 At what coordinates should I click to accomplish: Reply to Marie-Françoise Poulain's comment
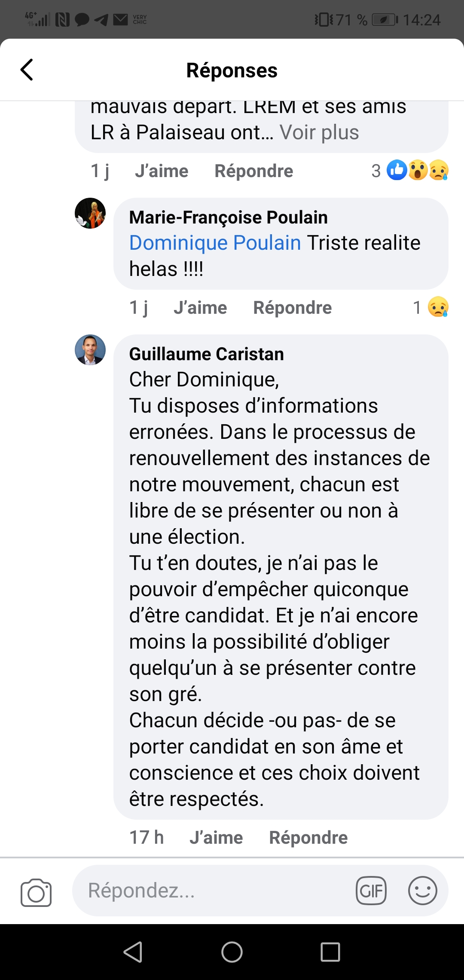[x=292, y=308]
